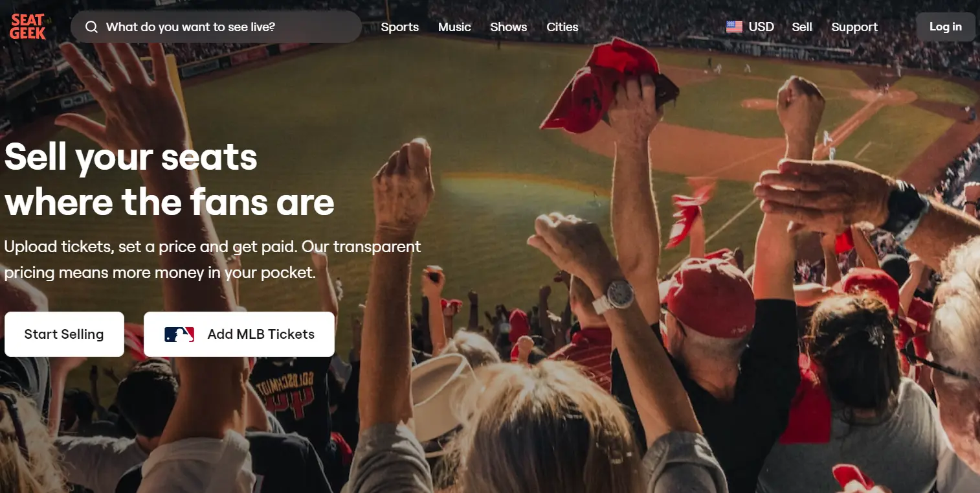
Task: Open the Shows menu
Action: click(508, 27)
